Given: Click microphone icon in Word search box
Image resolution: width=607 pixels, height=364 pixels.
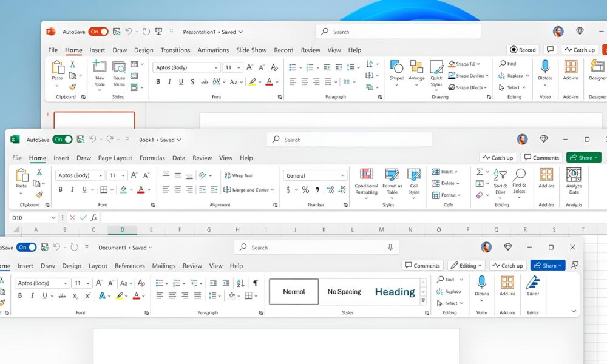Looking at the screenshot, I should coord(390,247).
